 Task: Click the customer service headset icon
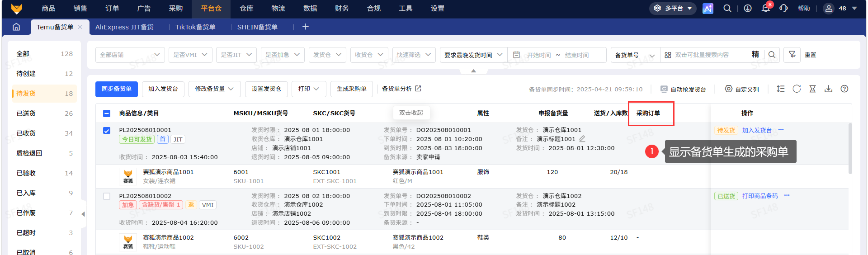point(784,8)
